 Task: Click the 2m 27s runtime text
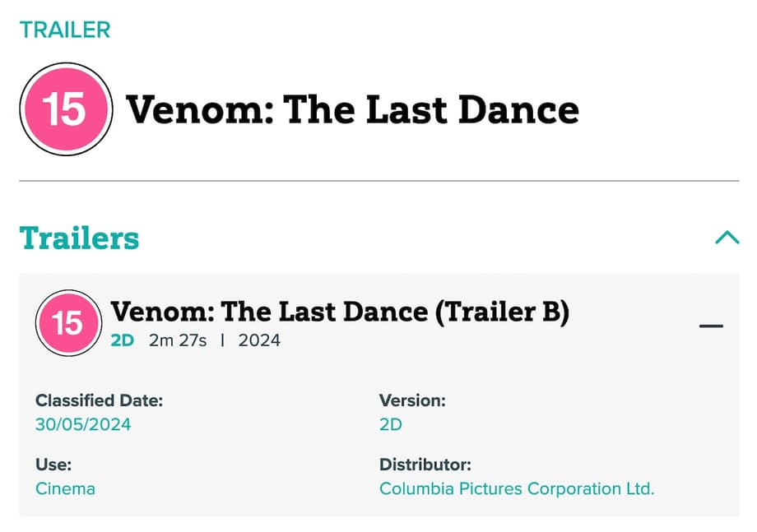[178, 340]
